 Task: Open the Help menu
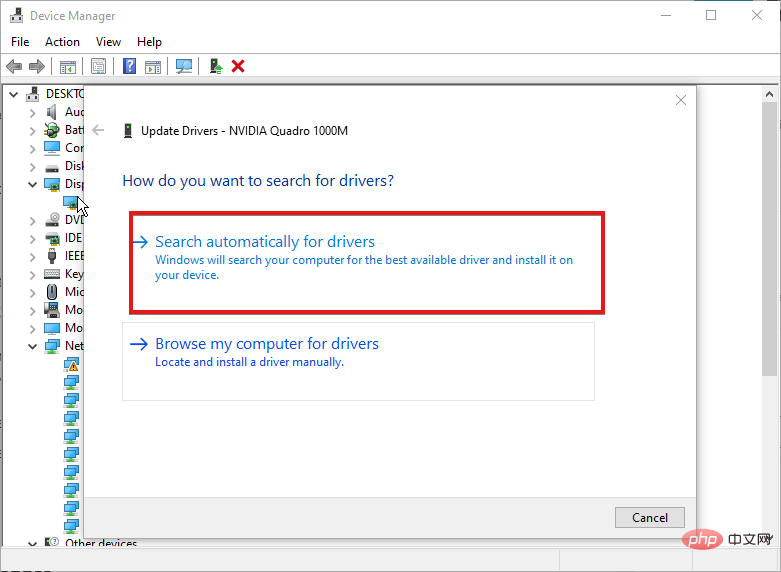point(149,42)
